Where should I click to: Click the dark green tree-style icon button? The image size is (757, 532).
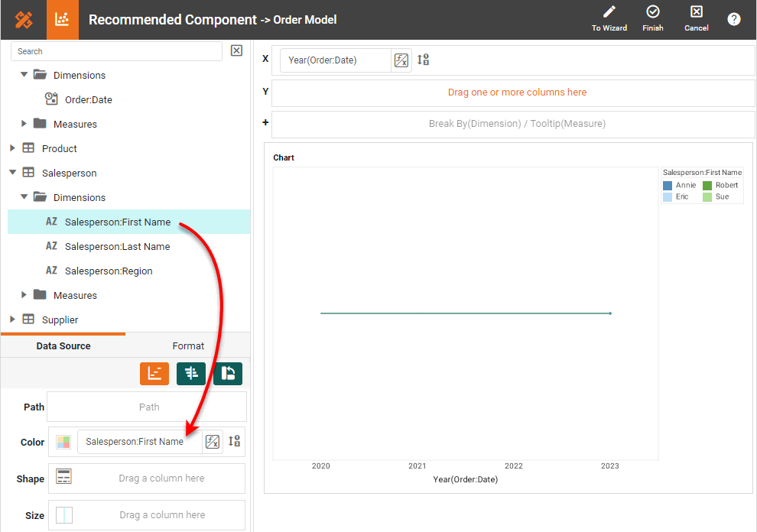click(x=191, y=373)
